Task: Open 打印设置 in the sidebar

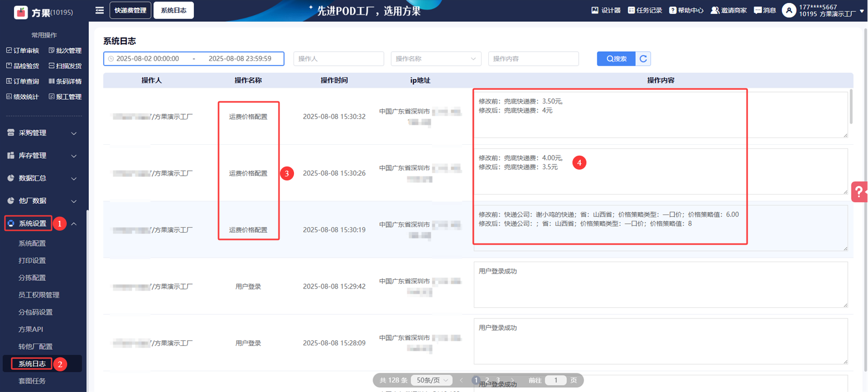Action: pos(32,261)
